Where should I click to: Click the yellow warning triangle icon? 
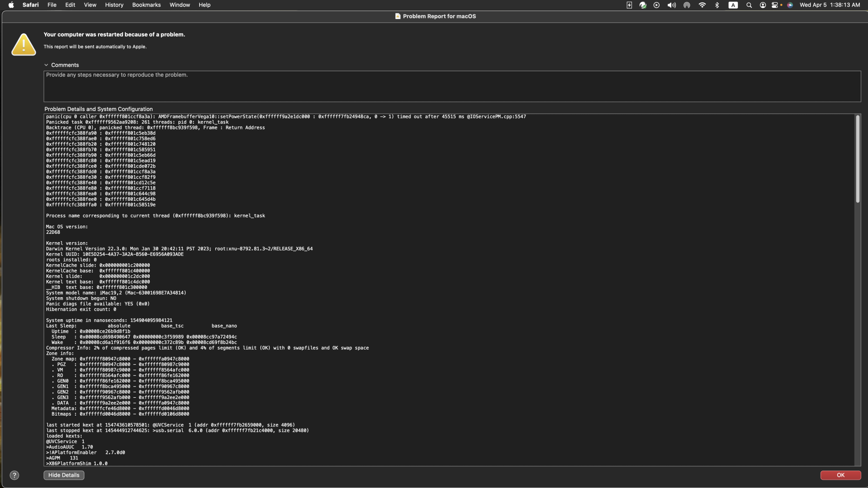click(23, 44)
